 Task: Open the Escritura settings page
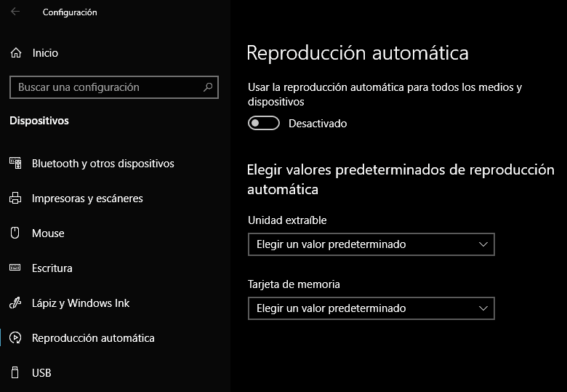click(x=52, y=268)
